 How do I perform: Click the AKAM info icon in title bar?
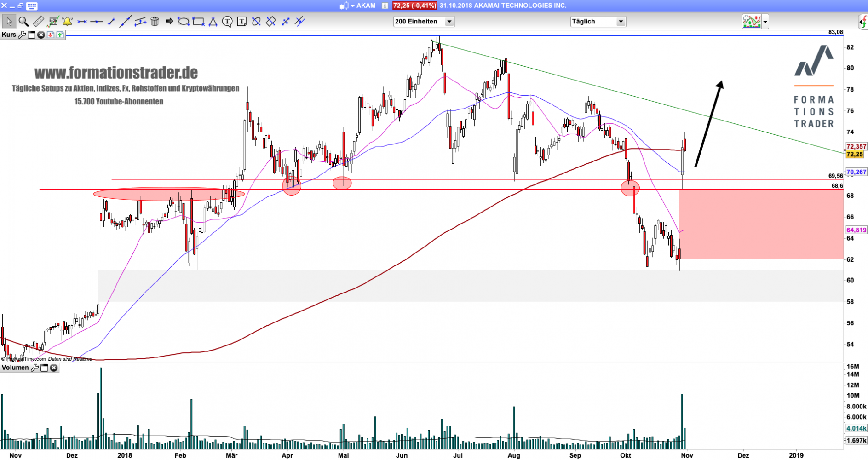(x=385, y=6)
